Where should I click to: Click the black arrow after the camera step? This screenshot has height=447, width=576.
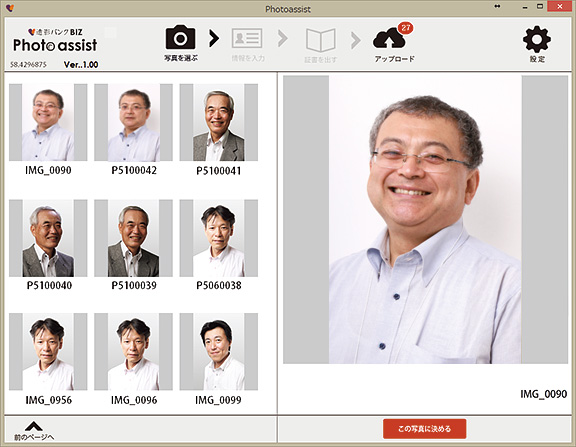pos(214,38)
